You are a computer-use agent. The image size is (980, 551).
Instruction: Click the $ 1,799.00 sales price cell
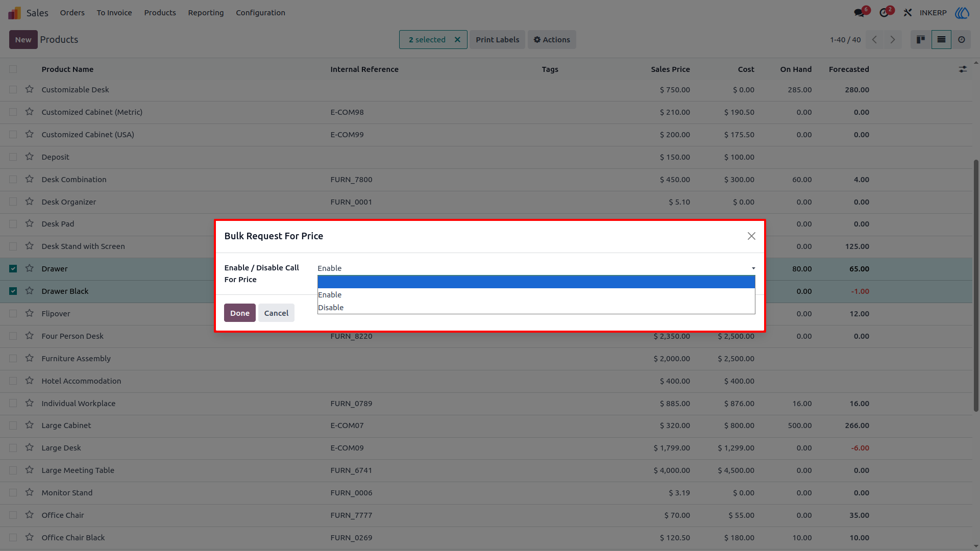click(x=672, y=448)
